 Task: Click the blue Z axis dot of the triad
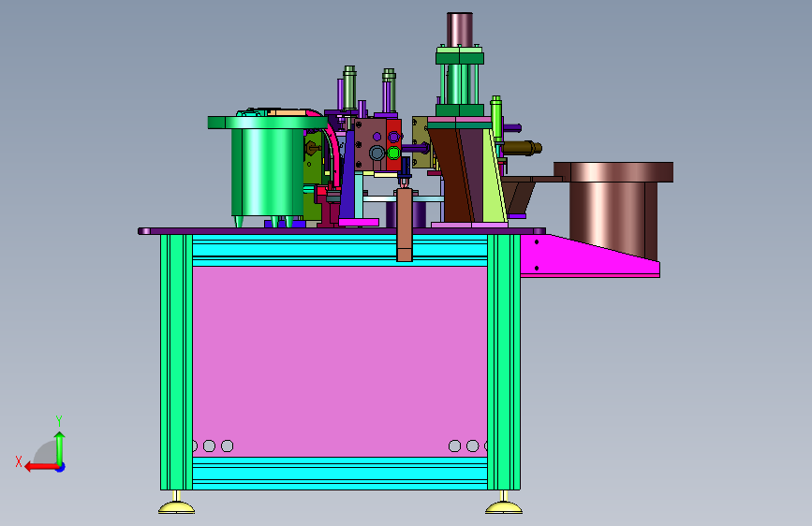[x=61, y=467]
